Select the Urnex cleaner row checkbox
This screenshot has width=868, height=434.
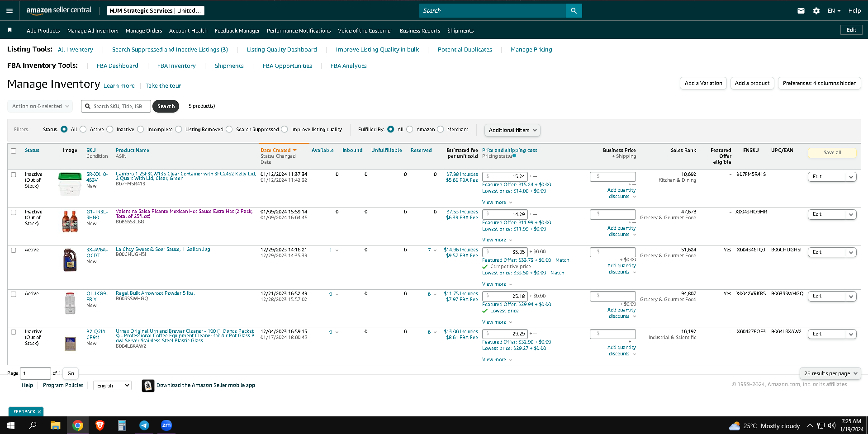click(x=14, y=332)
